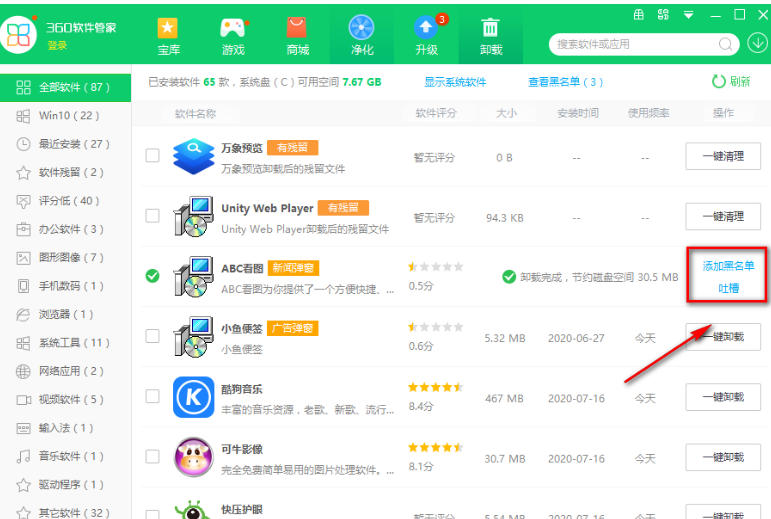Screen dimensions: 771x519
Task: Click the 万象预览 app icon
Action: click(194, 156)
